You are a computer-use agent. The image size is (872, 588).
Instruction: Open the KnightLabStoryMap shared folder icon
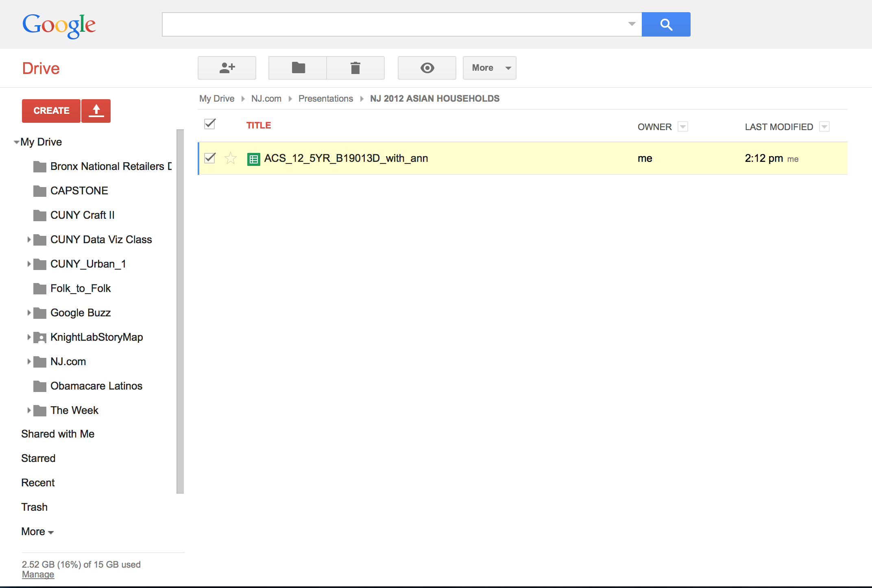(x=40, y=338)
